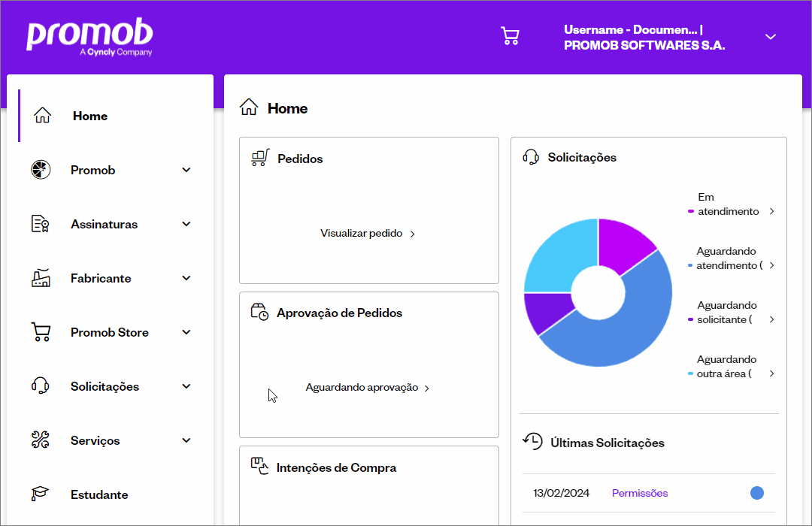This screenshot has height=526, width=812.
Task: Open the Solicitações sidebar menu item
Action: point(105,387)
